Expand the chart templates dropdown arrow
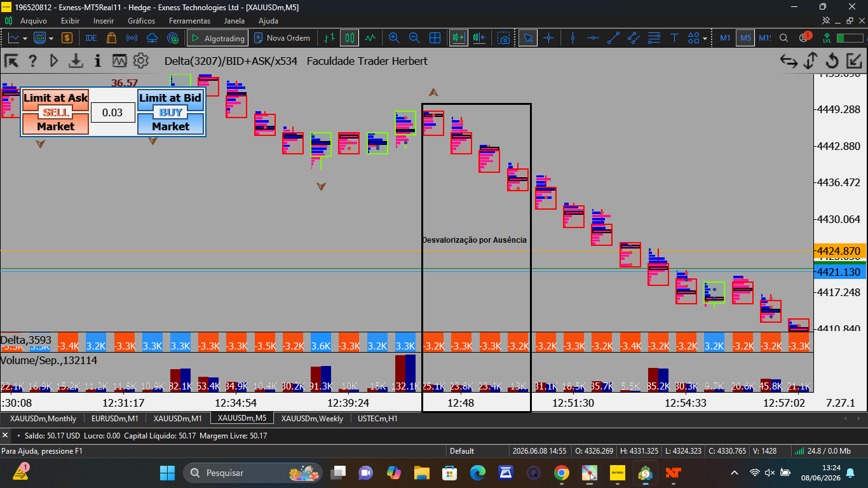This screenshot has width=868, height=488. tap(51, 38)
